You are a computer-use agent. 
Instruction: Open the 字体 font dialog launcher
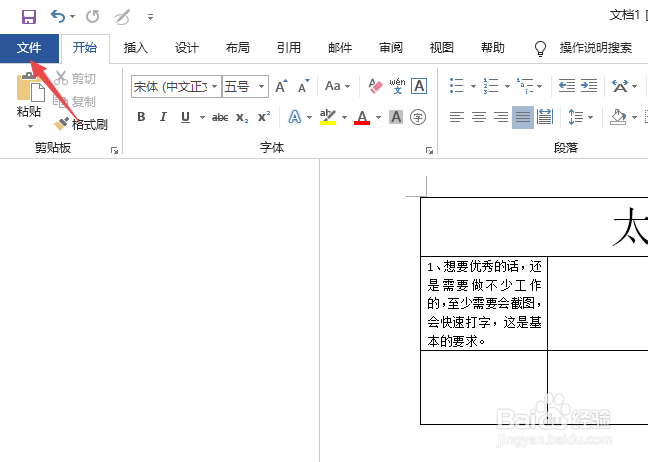coord(429,150)
